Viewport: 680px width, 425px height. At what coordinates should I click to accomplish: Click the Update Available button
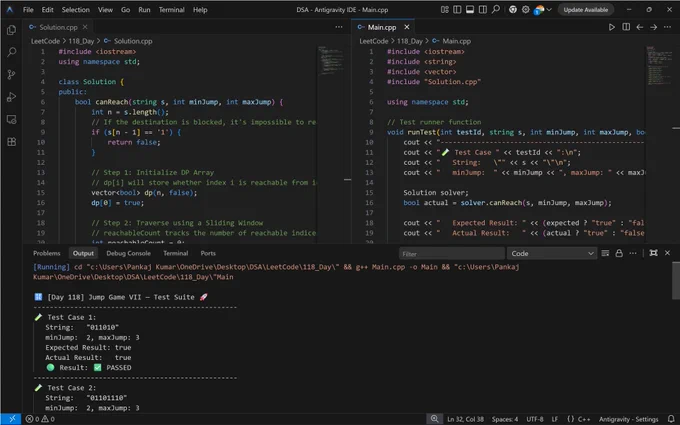click(585, 10)
